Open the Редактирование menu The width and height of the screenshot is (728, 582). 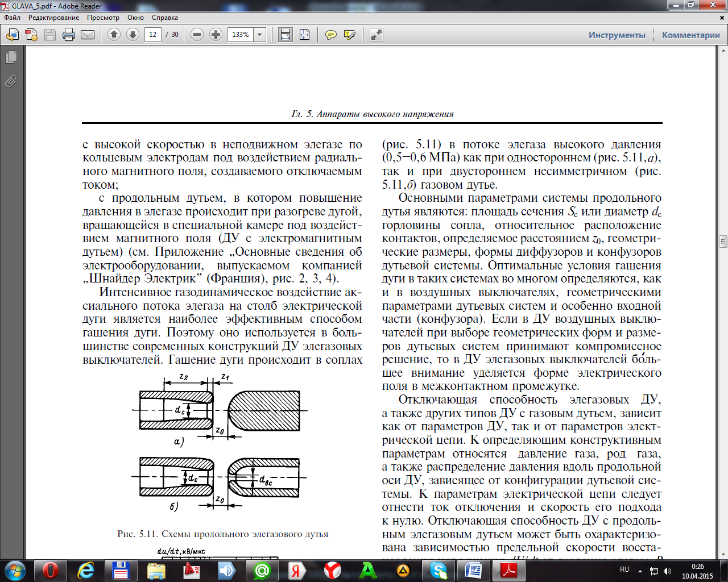tap(54, 18)
